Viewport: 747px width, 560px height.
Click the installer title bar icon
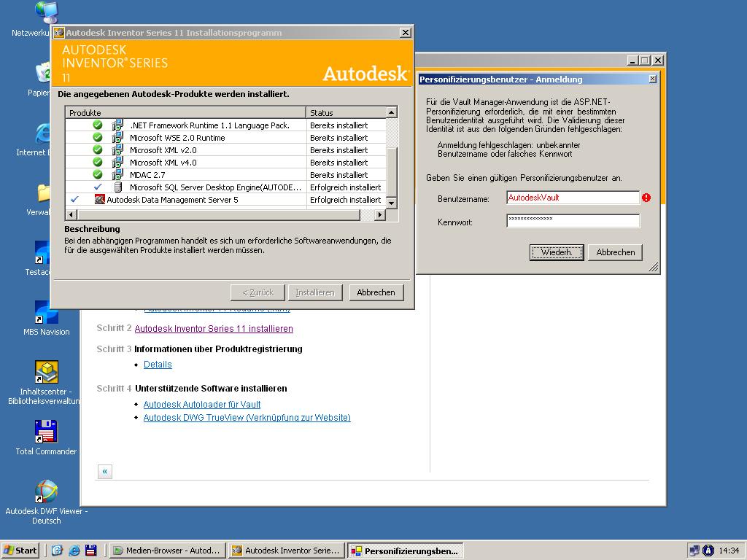[59, 32]
